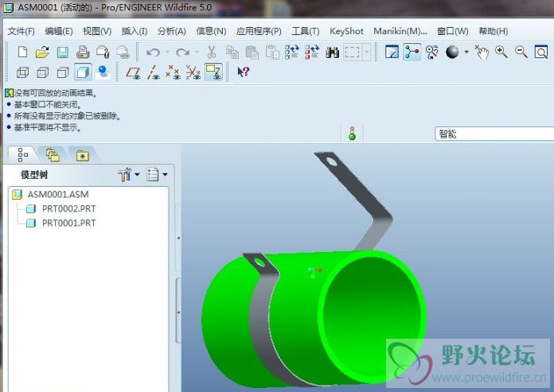
Task: Toggle coordinate systems display
Action: click(x=193, y=72)
